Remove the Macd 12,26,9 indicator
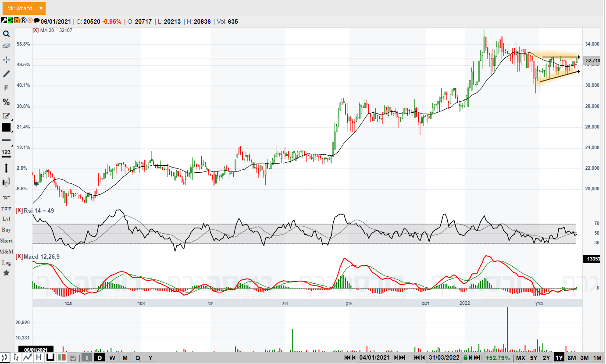 19,256
